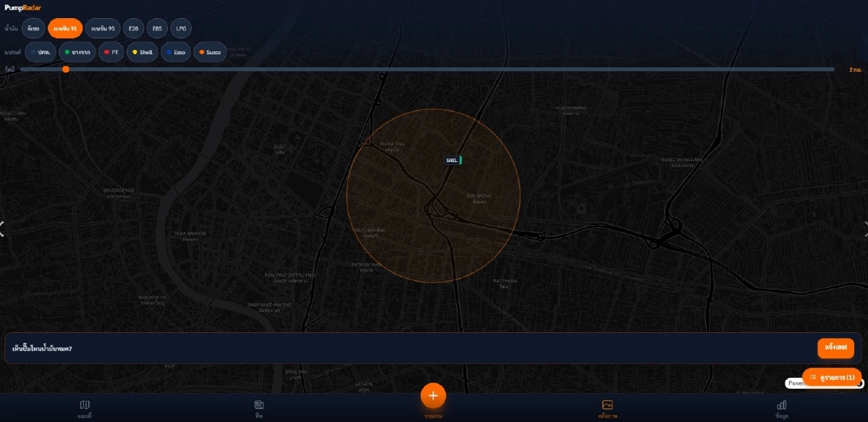Select the ดีเซล fuel filter
This screenshot has height=422, width=868.
pos(33,28)
